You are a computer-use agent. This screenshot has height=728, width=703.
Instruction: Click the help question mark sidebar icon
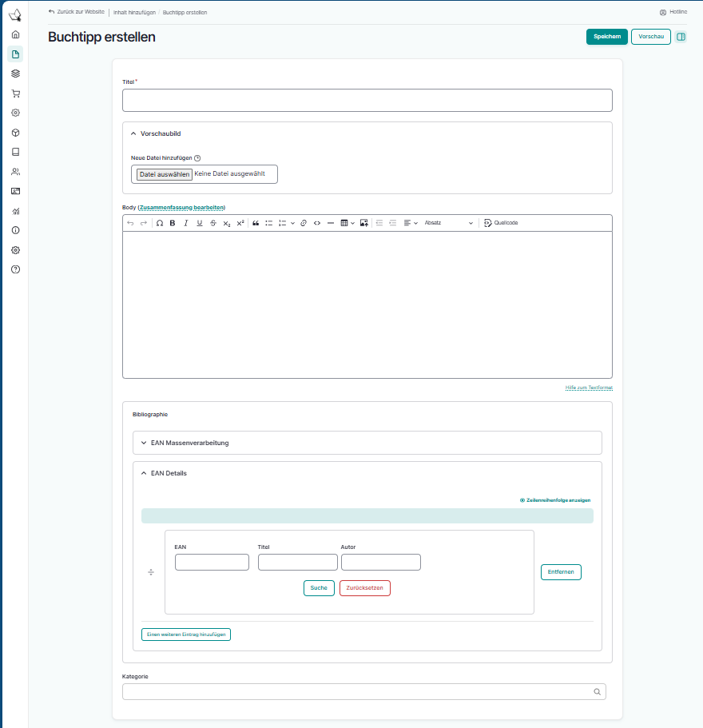(x=15, y=269)
